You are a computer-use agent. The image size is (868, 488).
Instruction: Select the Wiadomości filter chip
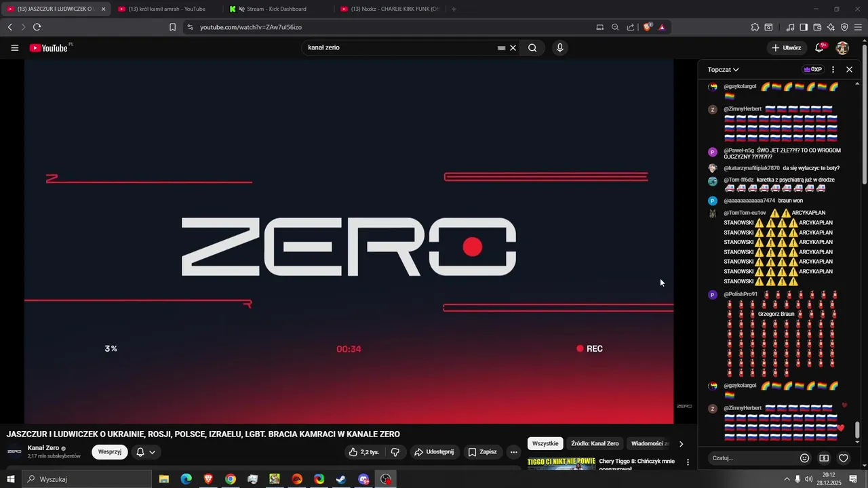pyautogui.click(x=648, y=443)
